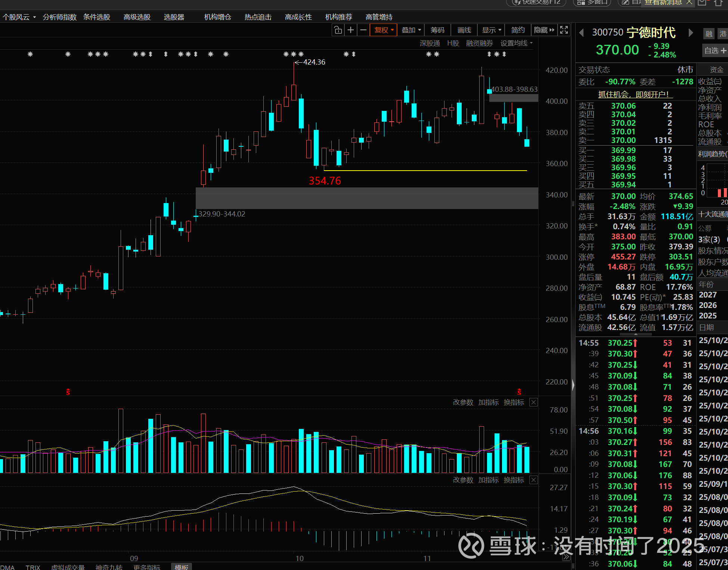Open 机构增仓 menu item
This screenshot has height=570, width=728.
coord(217,17)
